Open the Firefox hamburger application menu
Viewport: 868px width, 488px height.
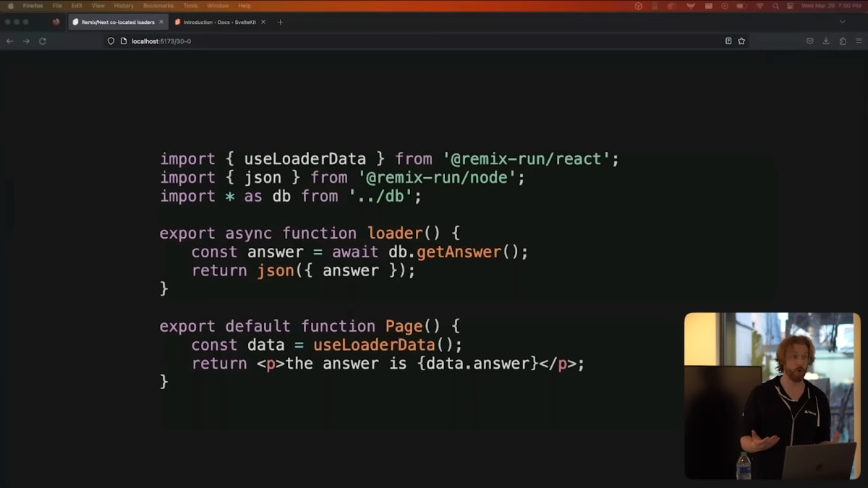[x=859, y=41]
